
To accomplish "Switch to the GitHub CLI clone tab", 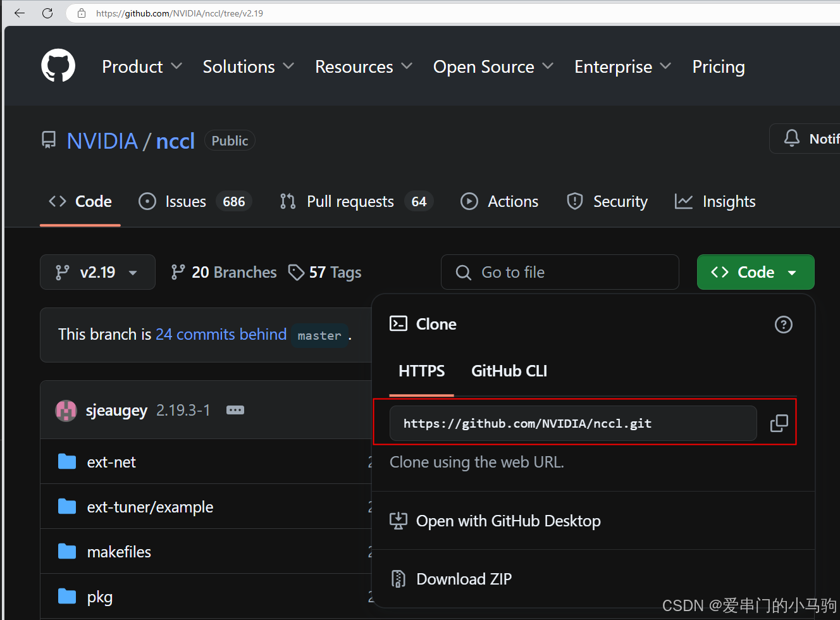I will click(x=509, y=371).
